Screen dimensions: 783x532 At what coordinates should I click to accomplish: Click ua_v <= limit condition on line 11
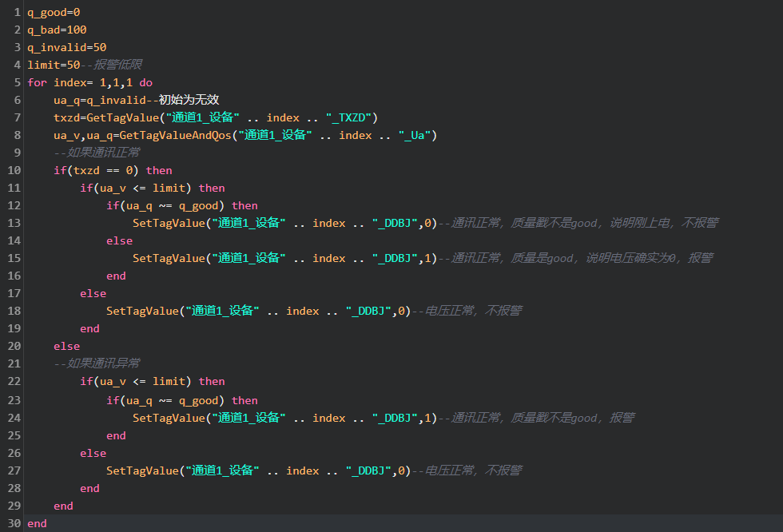(142, 188)
